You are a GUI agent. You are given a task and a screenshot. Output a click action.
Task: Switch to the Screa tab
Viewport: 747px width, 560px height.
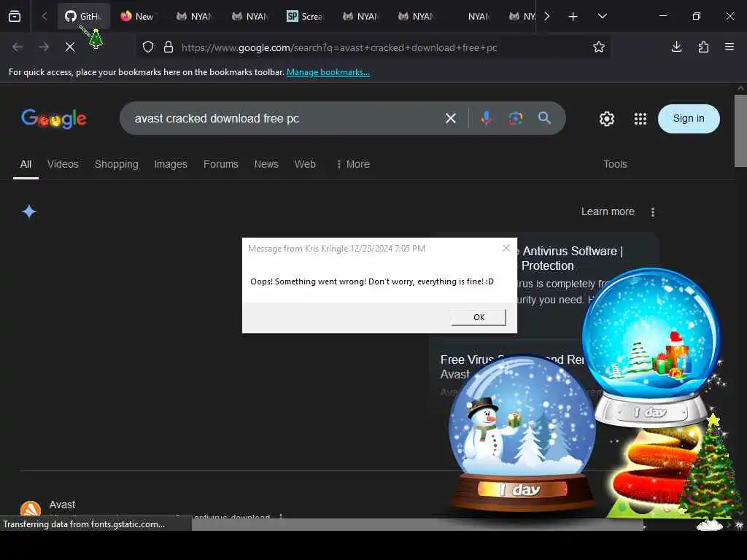point(305,16)
